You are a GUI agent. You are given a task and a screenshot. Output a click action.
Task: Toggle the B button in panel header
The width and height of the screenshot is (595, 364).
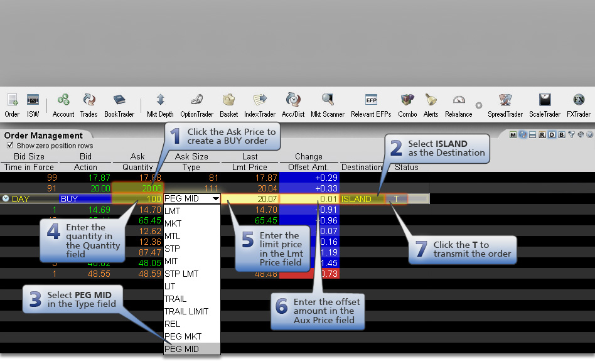(562, 135)
